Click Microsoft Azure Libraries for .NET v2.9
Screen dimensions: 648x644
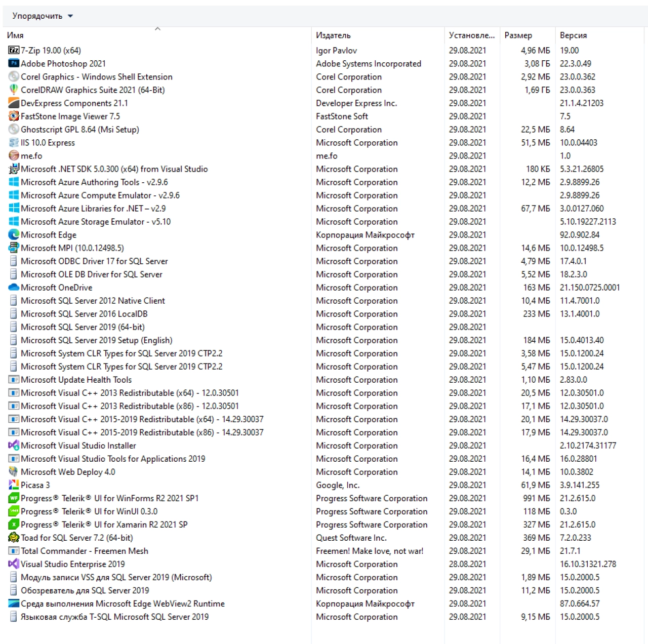coord(93,208)
